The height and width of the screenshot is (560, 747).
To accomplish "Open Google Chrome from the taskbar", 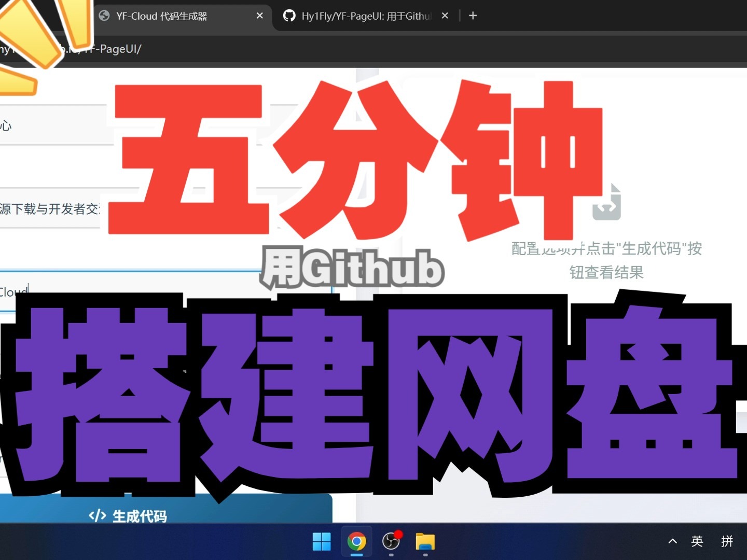I will (x=356, y=542).
